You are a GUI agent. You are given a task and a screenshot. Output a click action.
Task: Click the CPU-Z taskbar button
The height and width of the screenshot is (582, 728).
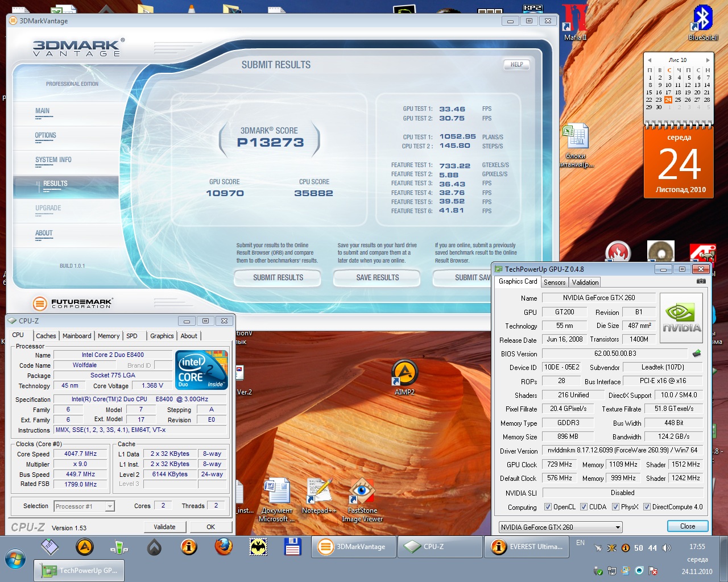440,547
